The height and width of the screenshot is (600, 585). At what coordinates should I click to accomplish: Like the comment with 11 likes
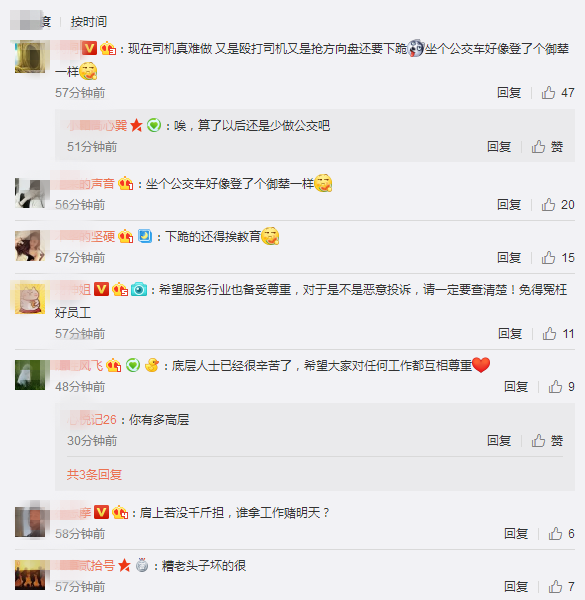558,334
